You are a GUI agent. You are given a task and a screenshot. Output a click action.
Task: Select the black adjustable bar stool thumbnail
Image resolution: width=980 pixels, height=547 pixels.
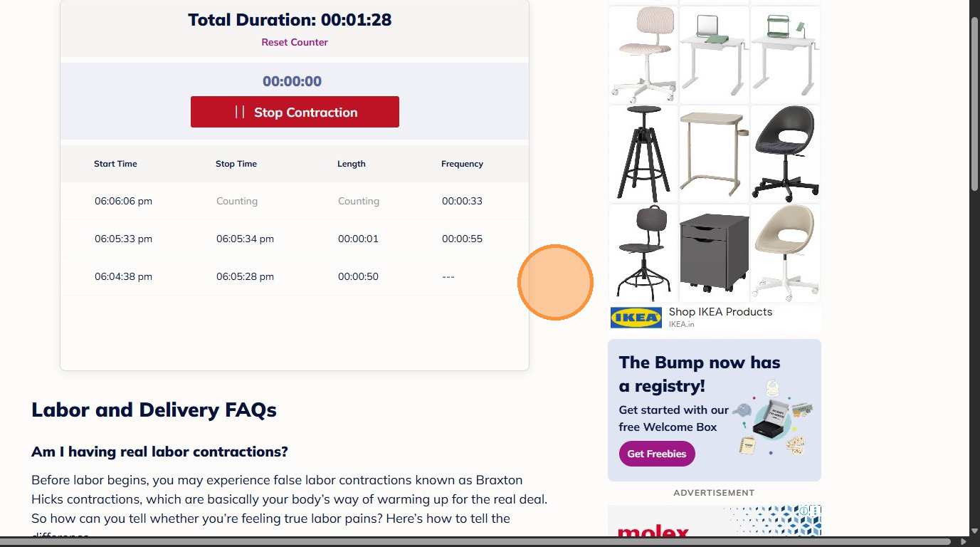point(643,154)
